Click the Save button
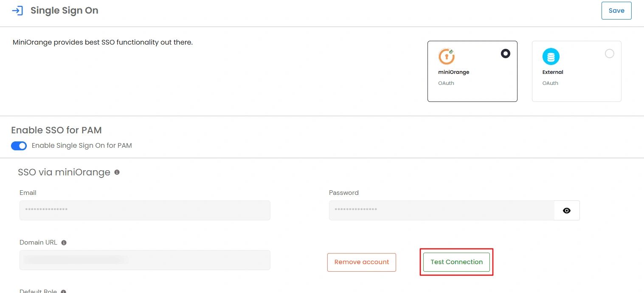The image size is (644, 293). pyautogui.click(x=616, y=11)
